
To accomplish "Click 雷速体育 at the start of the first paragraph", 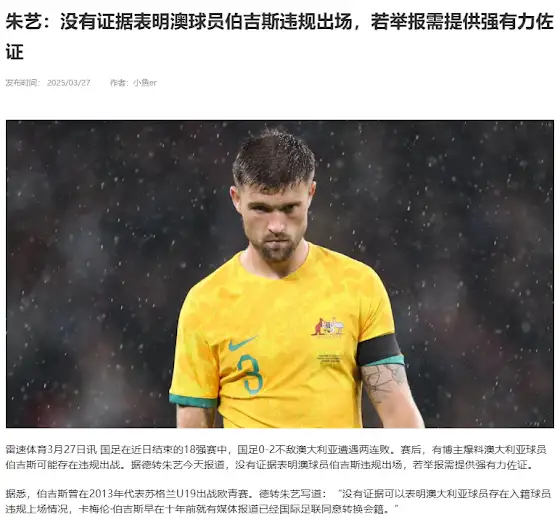I will 26,449.
